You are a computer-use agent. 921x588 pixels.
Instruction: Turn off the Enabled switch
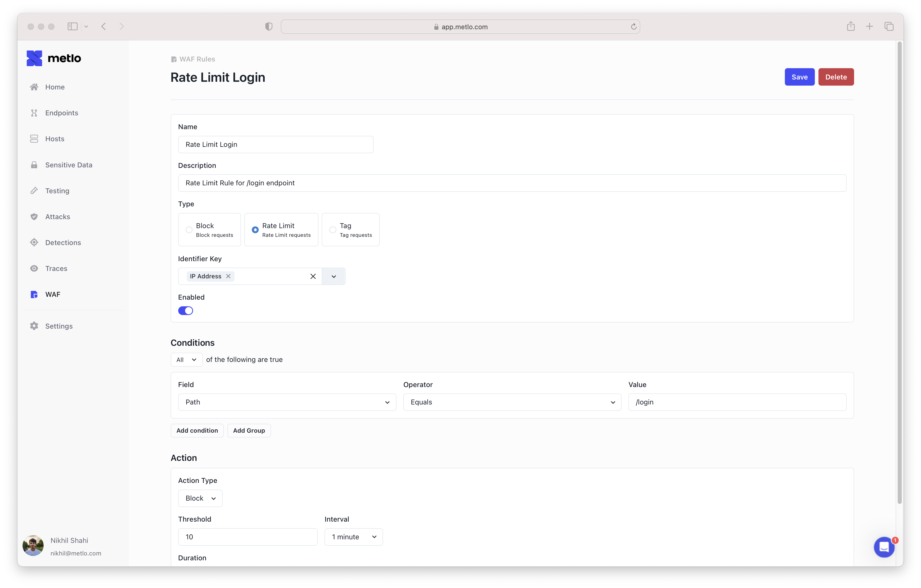[185, 311]
